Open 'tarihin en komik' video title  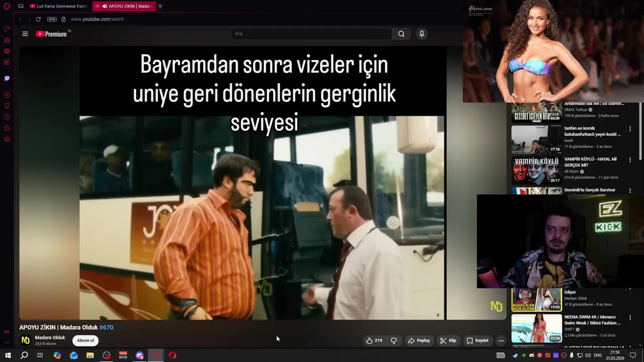click(592, 131)
